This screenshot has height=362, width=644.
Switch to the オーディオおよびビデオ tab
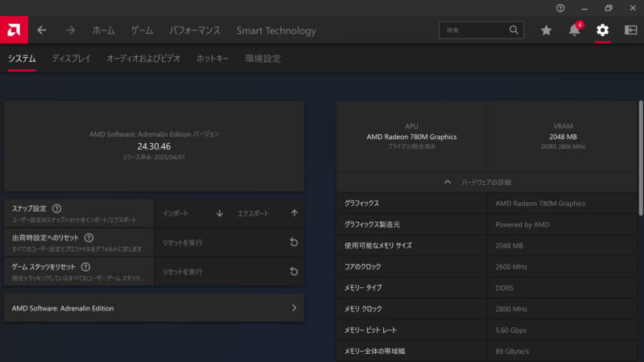pos(143,59)
